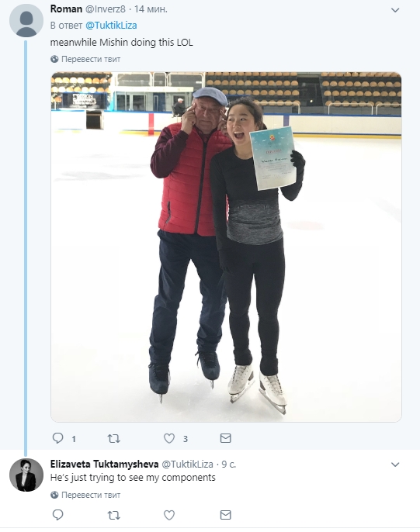Open the ice rink photo
420x532 pixels.
pyautogui.click(x=226, y=247)
